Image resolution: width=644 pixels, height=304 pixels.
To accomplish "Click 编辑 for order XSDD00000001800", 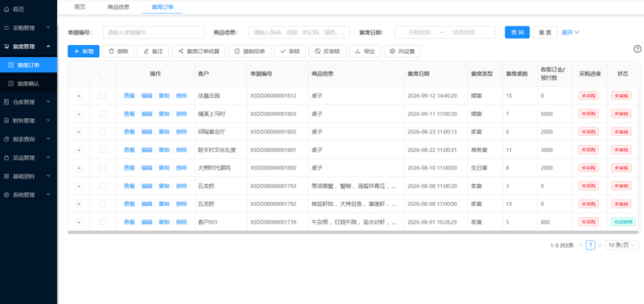I will pos(147,168).
